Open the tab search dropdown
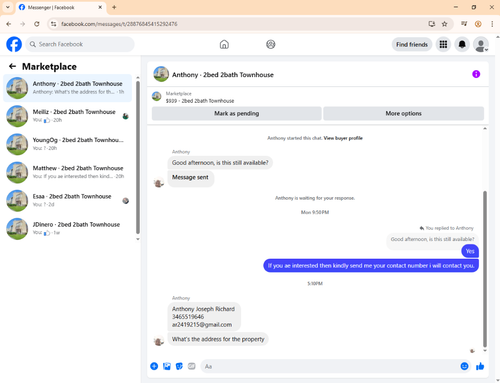This screenshot has height=383, width=500. tap(8, 7)
